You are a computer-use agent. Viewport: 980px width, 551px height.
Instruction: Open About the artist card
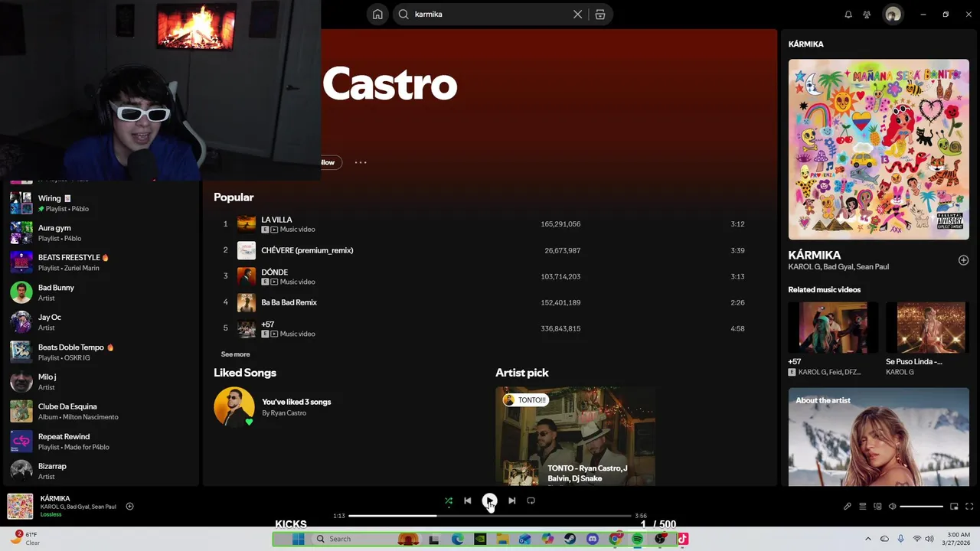tap(879, 437)
